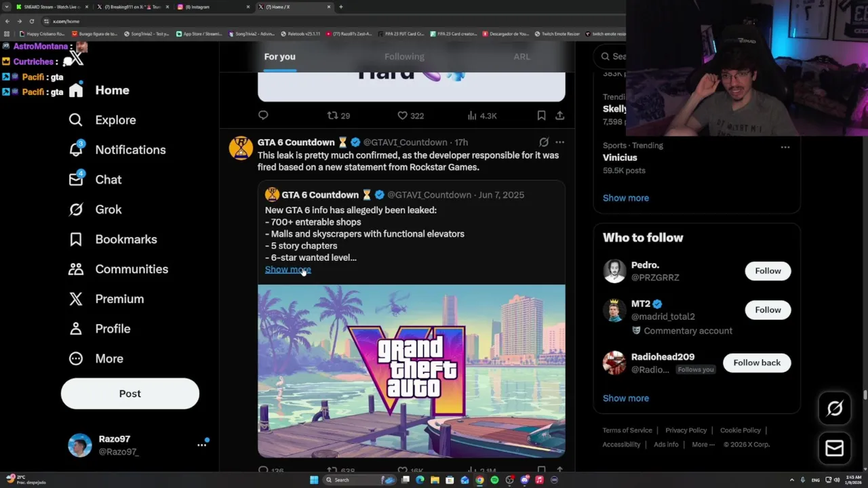868x488 pixels.
Task: Open Profile page
Action: click(99, 329)
